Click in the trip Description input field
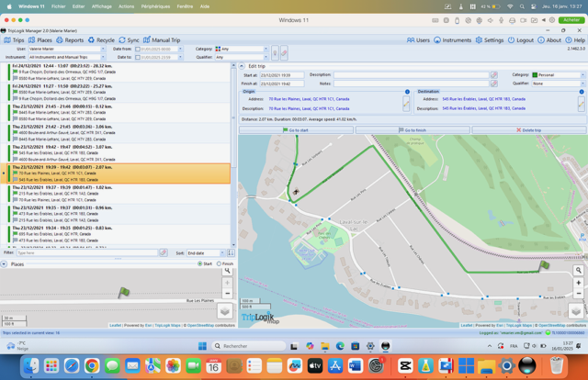Image resolution: width=588 pixels, height=380 pixels. click(x=411, y=75)
